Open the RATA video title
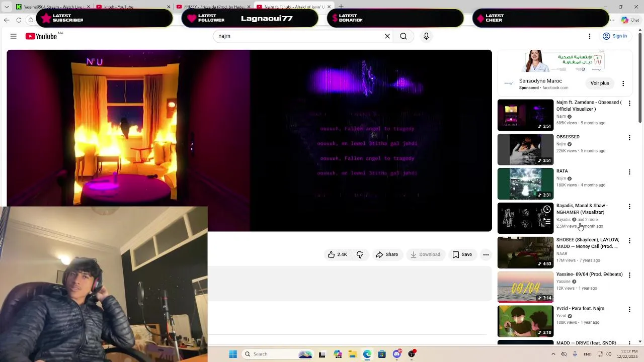 pyautogui.click(x=562, y=171)
